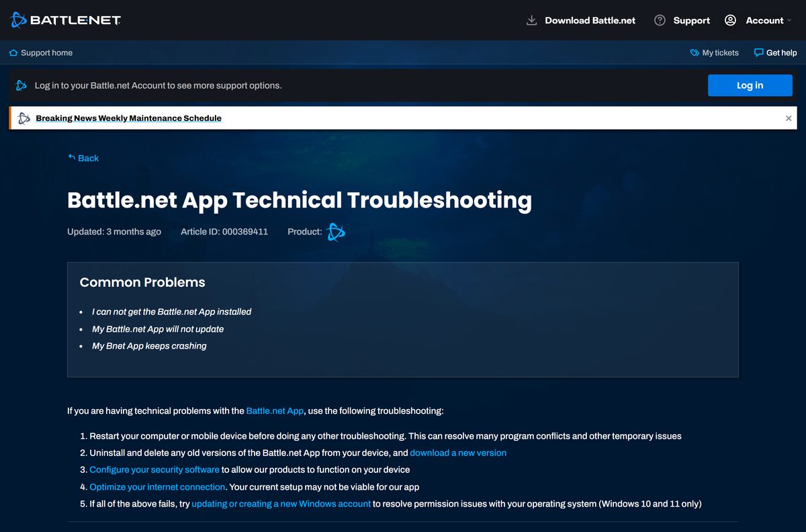Open Breaking News Weekly Maintenance Schedule

click(128, 118)
